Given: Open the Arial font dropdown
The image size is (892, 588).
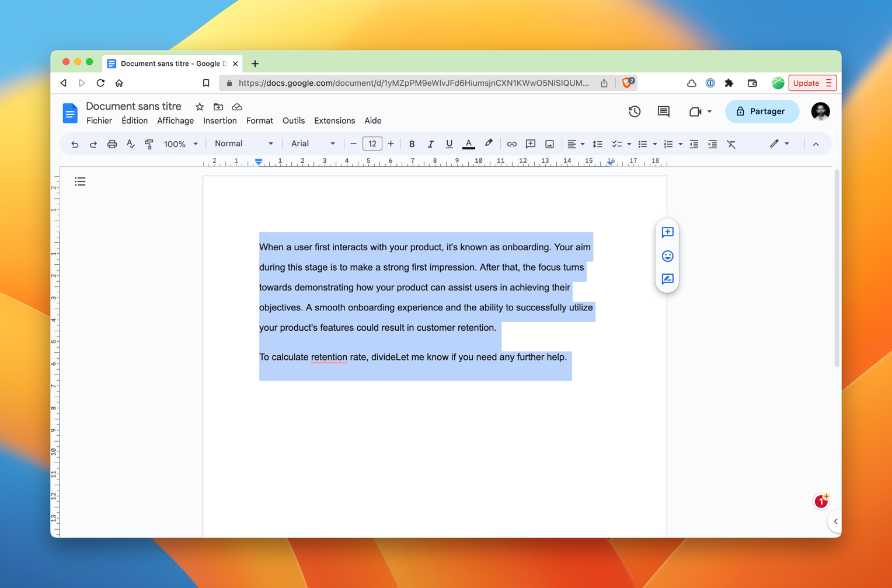Looking at the screenshot, I should (x=313, y=143).
